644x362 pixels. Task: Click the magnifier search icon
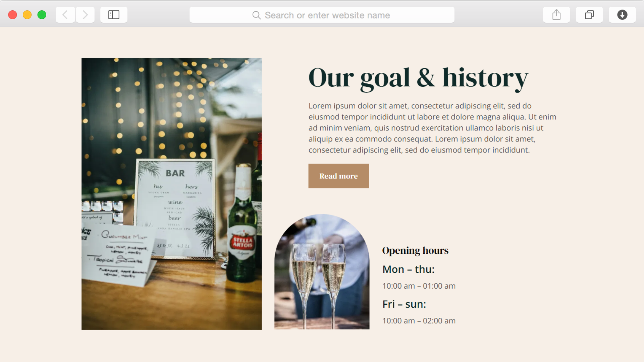tap(257, 15)
